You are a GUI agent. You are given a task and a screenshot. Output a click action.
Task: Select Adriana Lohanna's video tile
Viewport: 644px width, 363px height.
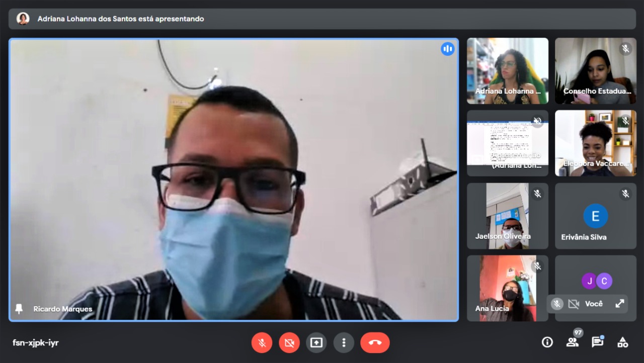tap(507, 70)
